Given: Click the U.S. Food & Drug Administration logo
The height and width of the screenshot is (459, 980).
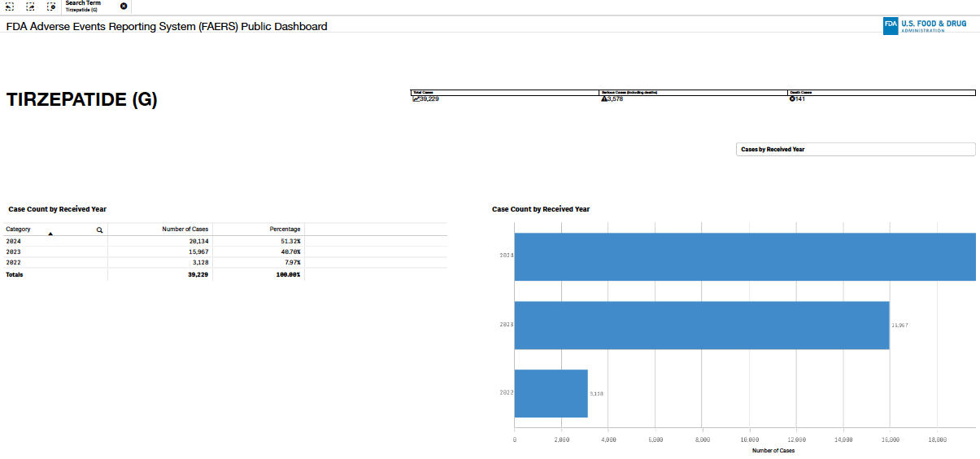Looking at the screenshot, I should point(925,26).
